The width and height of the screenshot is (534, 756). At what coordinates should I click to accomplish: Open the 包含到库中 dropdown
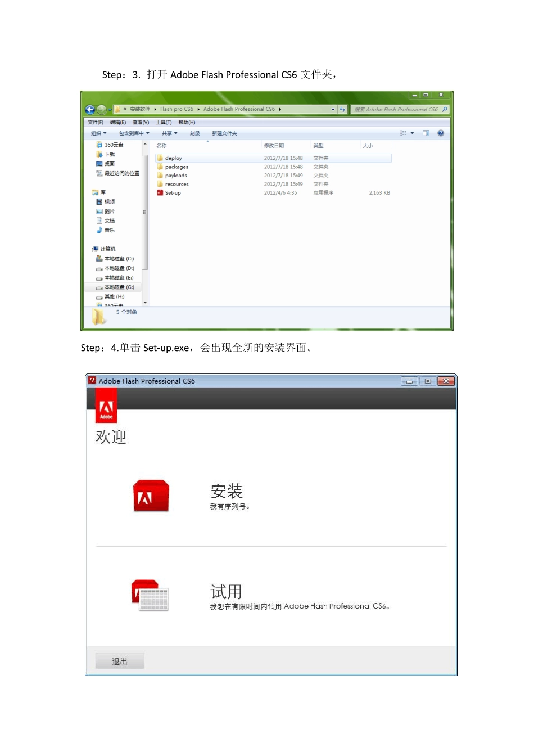(134, 133)
